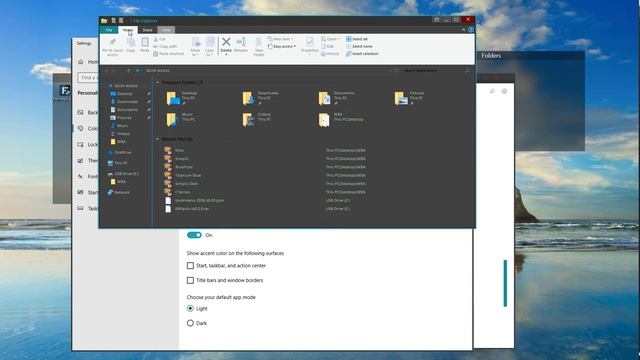Open the Easy access dropdown
640x360 pixels.
tap(282, 47)
